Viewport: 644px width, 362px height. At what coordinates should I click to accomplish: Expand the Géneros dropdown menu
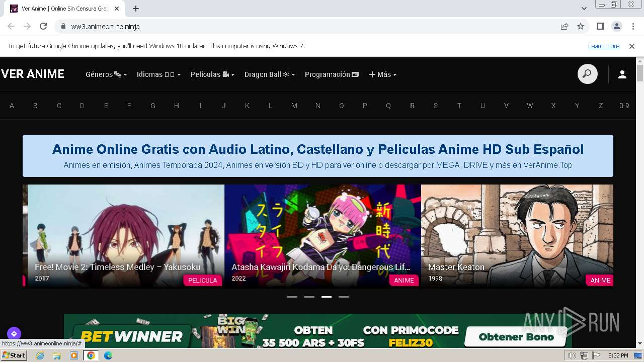(106, 74)
